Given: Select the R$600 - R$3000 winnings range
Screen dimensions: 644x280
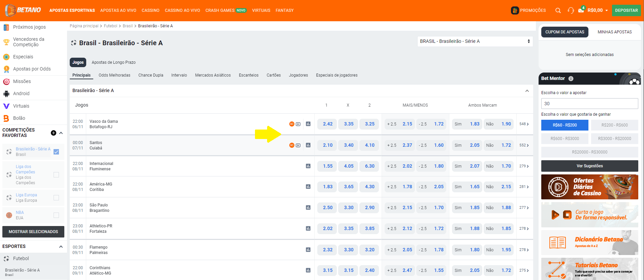Looking at the screenshot, I should (x=565, y=139).
